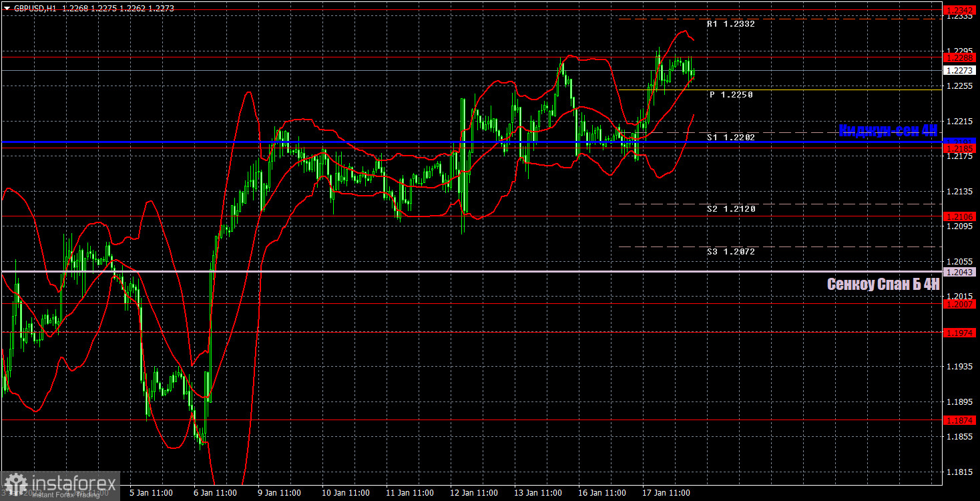This screenshot has height=501, width=980.
Task: Click the 13 Jan 11:00 time label
Action: click(x=537, y=493)
